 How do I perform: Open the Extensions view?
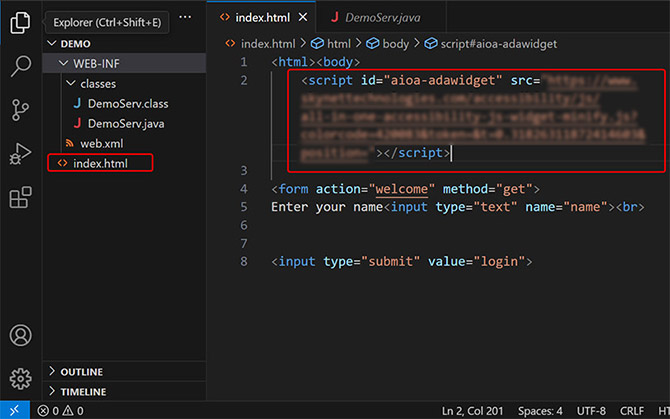click(20, 198)
